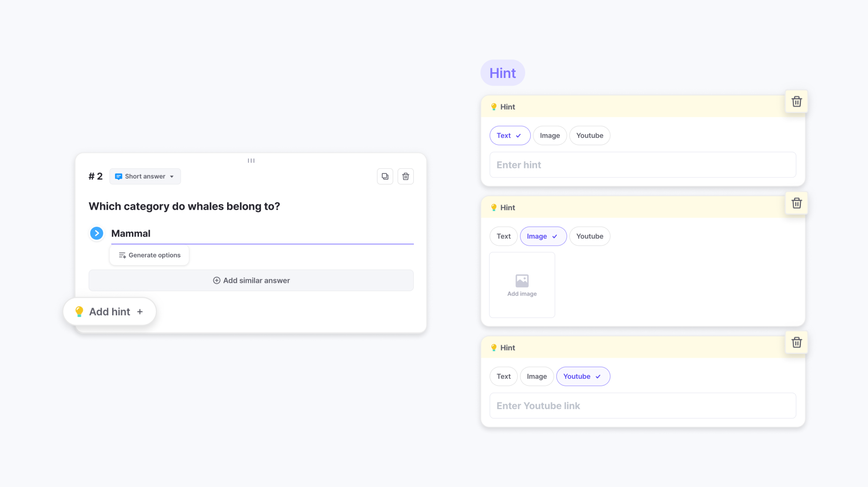Image resolution: width=868 pixels, height=487 pixels.
Task: Click Add similar answer button
Action: click(251, 281)
